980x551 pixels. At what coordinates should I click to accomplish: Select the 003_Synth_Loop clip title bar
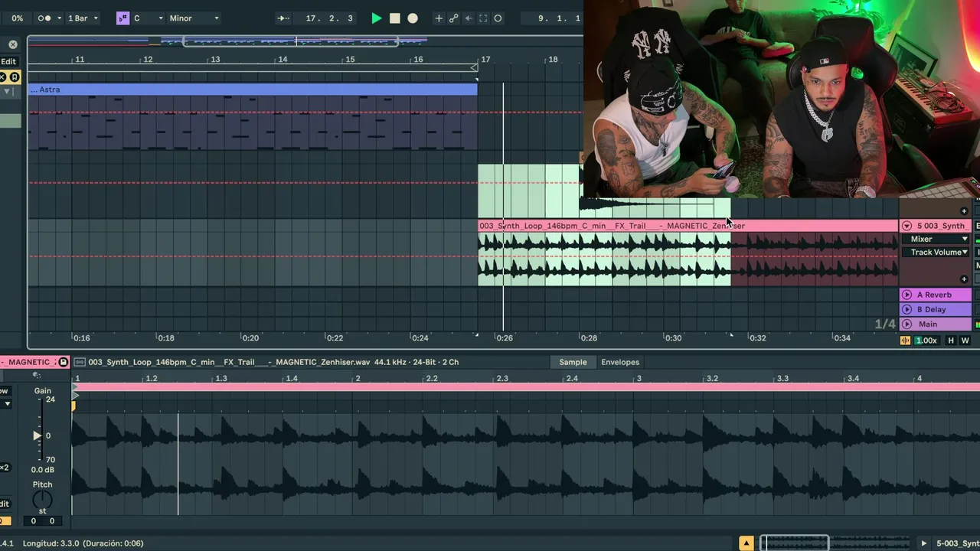click(x=688, y=226)
